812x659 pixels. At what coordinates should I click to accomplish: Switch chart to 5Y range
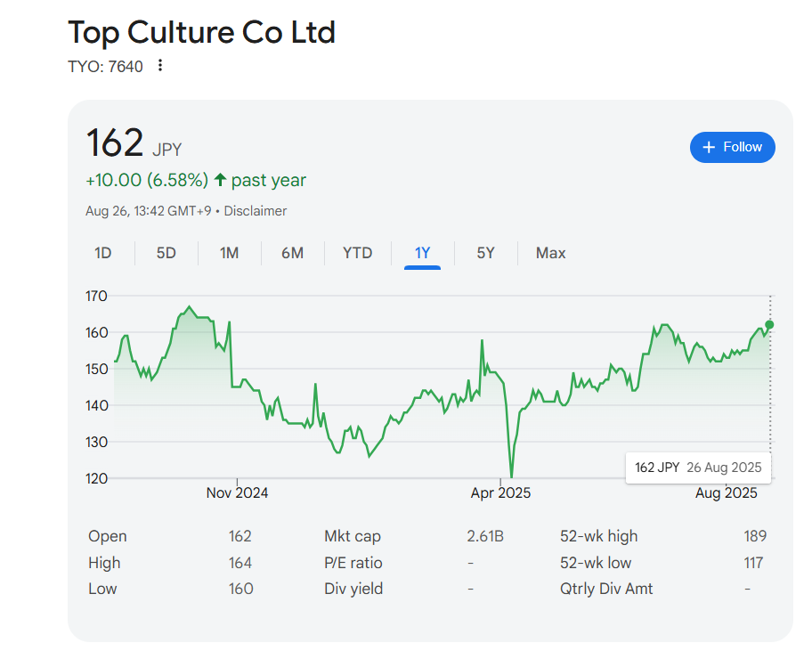pyautogui.click(x=485, y=253)
